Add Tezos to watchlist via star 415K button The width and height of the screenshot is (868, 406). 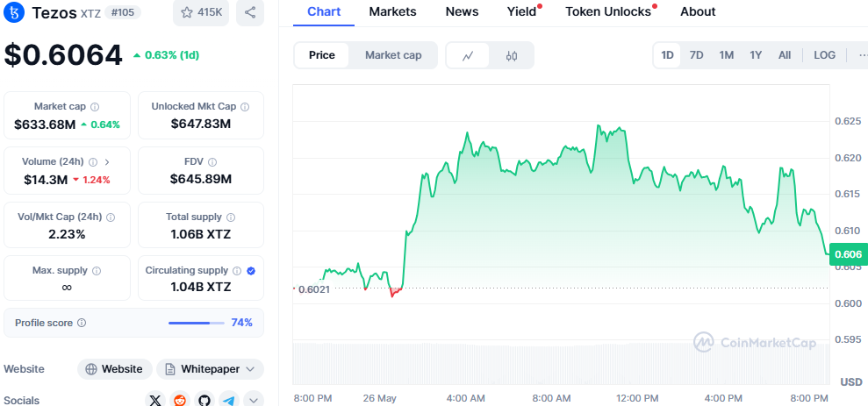pos(201,12)
